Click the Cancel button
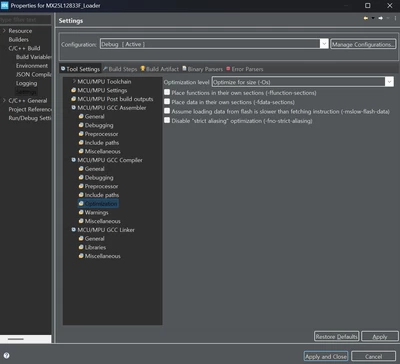 pos(373,356)
